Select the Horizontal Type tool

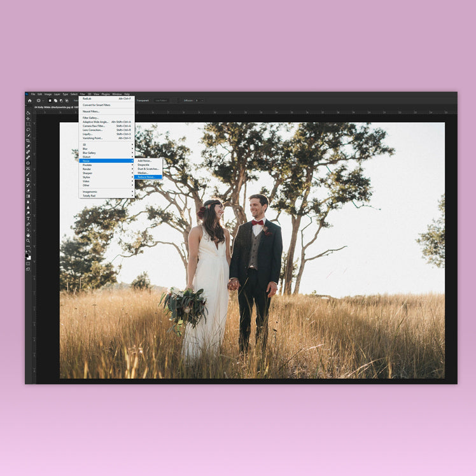tap(28, 218)
